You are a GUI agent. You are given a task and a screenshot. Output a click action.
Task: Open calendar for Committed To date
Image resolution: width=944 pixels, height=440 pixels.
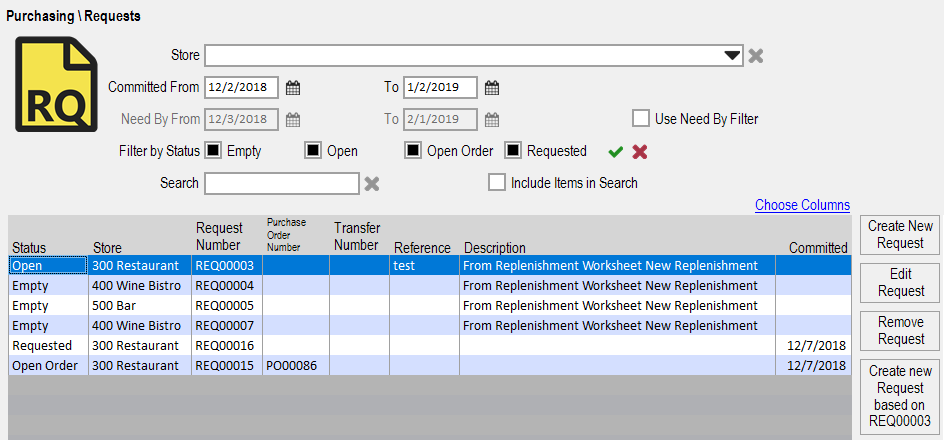tap(492, 88)
